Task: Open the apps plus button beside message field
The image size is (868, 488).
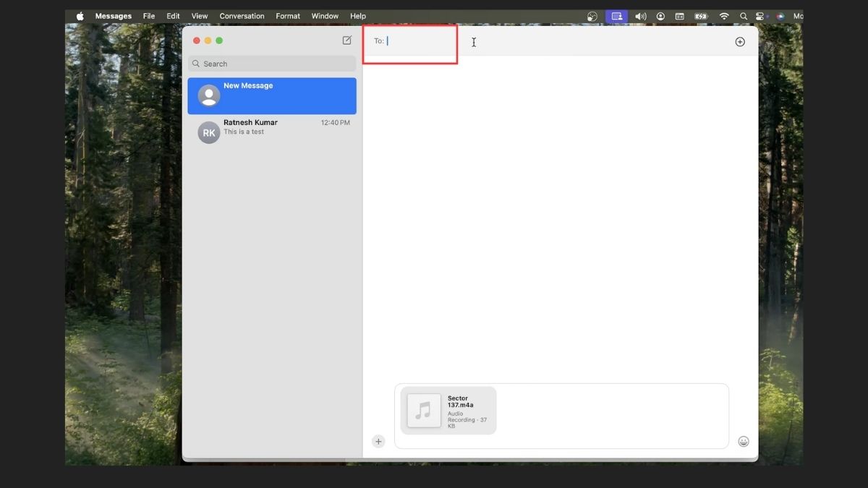Action: [x=378, y=441]
